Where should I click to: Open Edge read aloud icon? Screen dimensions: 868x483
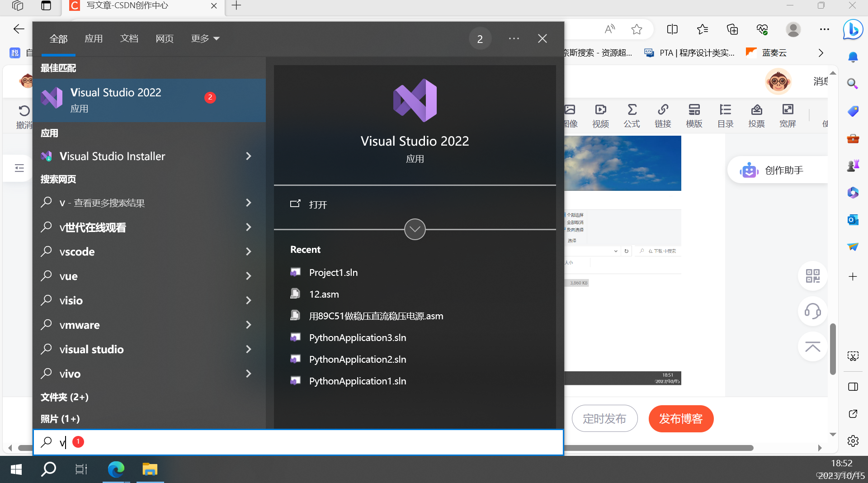coord(610,29)
